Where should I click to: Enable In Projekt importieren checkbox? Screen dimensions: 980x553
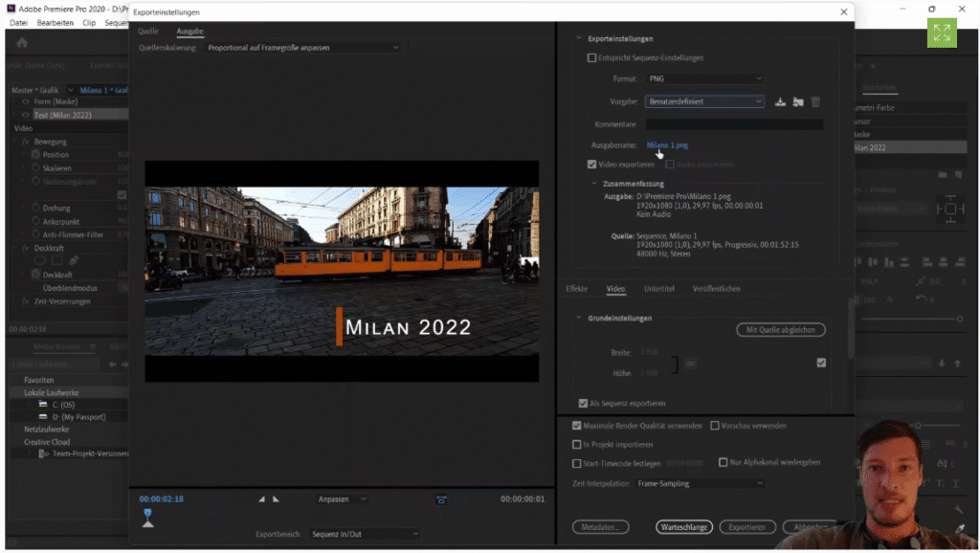577,445
